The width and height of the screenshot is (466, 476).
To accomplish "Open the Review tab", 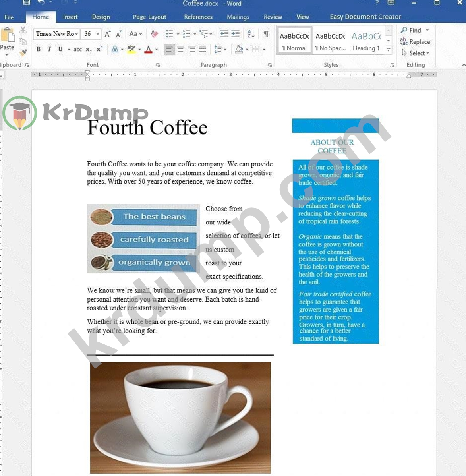I will tap(273, 17).
